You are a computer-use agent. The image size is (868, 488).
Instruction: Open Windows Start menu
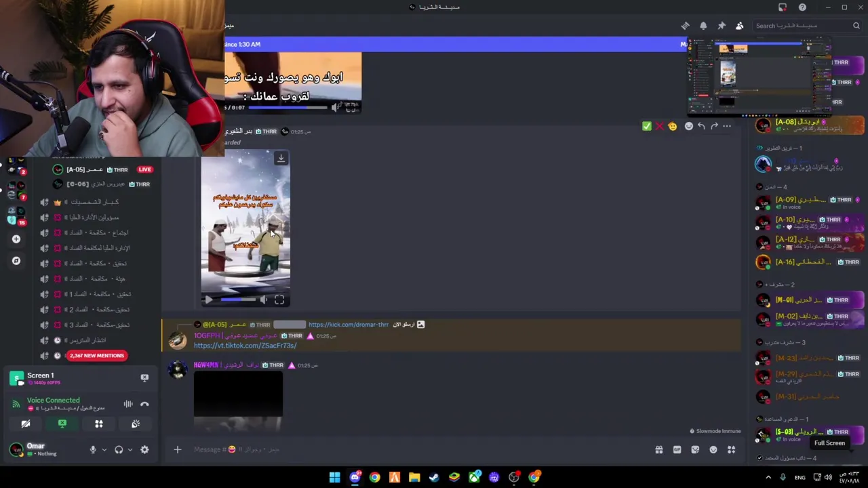click(335, 478)
